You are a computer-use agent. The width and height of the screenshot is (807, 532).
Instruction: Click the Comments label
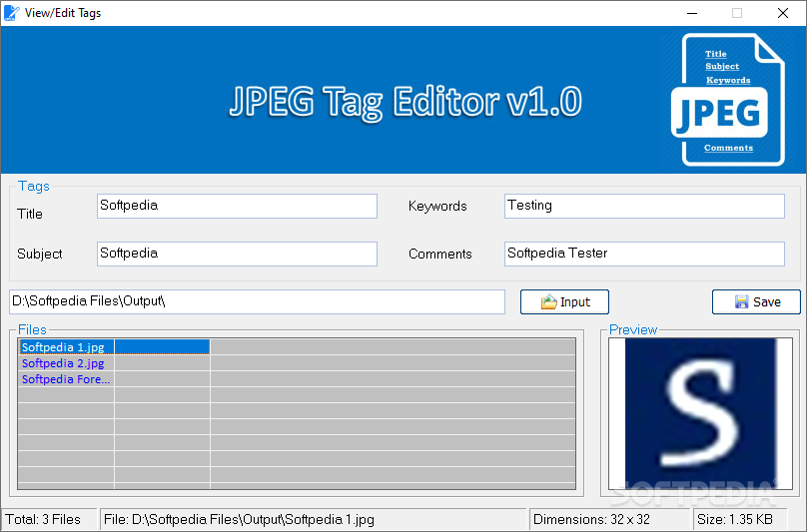tap(440, 254)
